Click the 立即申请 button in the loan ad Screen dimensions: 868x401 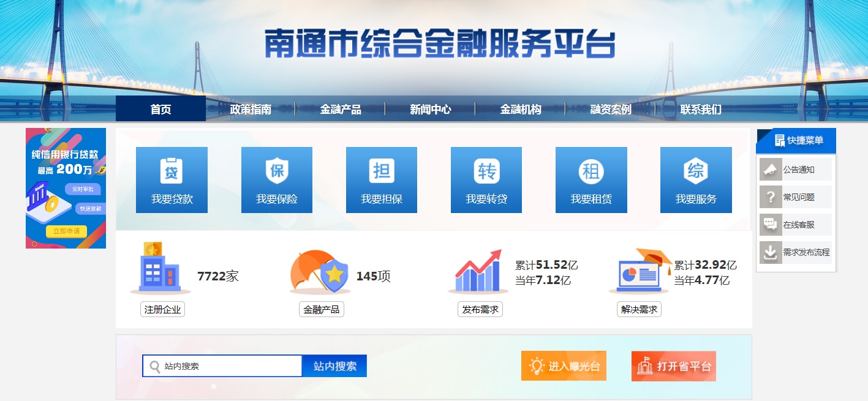pos(66,231)
